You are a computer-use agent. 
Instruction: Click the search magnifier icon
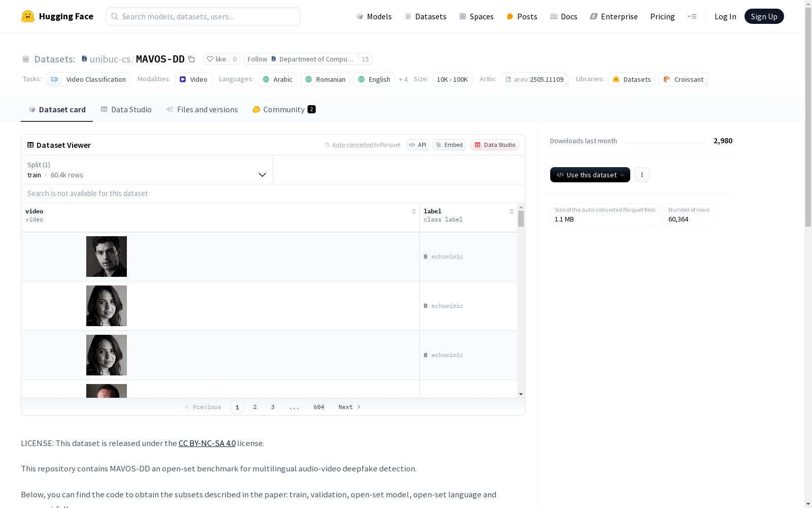[115, 16]
